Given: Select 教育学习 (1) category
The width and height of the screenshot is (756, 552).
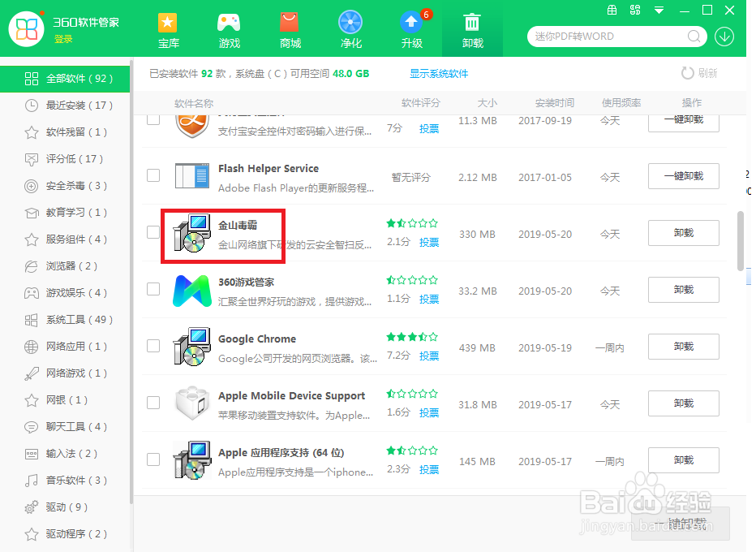Looking at the screenshot, I should 65,213.
